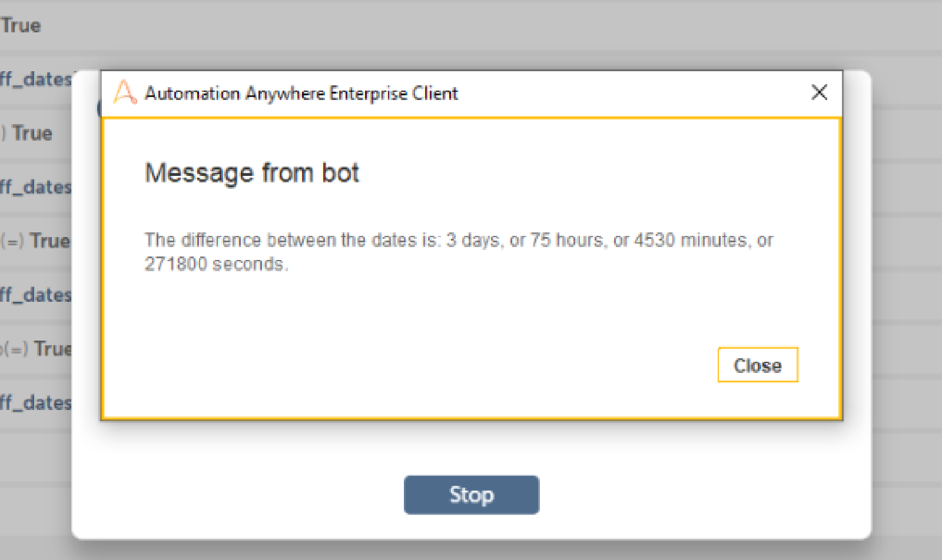The height and width of the screenshot is (560, 942).
Task: Select the uppermost ff_dates row in background
Action: coord(35,79)
